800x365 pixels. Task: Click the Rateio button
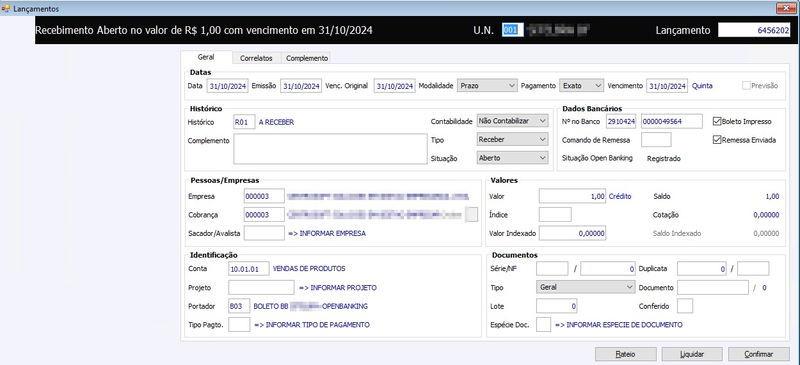pyautogui.click(x=626, y=354)
